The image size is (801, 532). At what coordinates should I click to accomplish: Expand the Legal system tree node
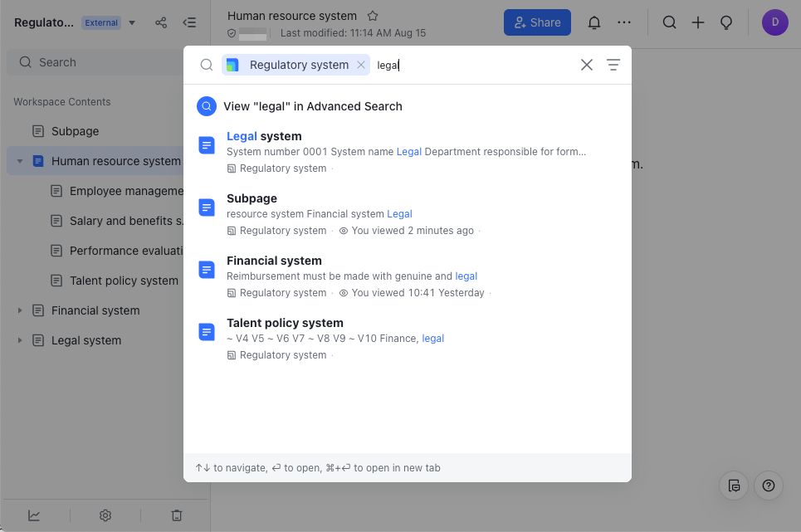[20, 340]
